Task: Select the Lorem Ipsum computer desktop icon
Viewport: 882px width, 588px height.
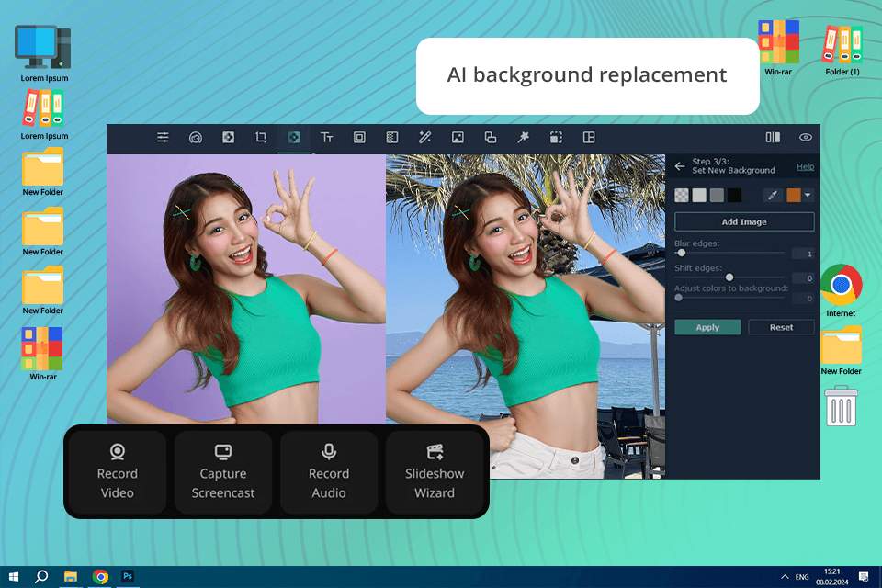Action: coord(44,54)
